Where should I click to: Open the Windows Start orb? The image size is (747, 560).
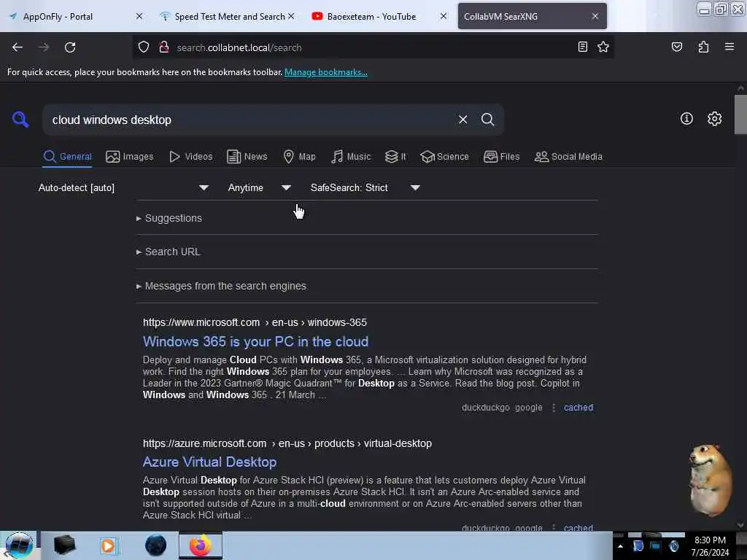(19, 545)
